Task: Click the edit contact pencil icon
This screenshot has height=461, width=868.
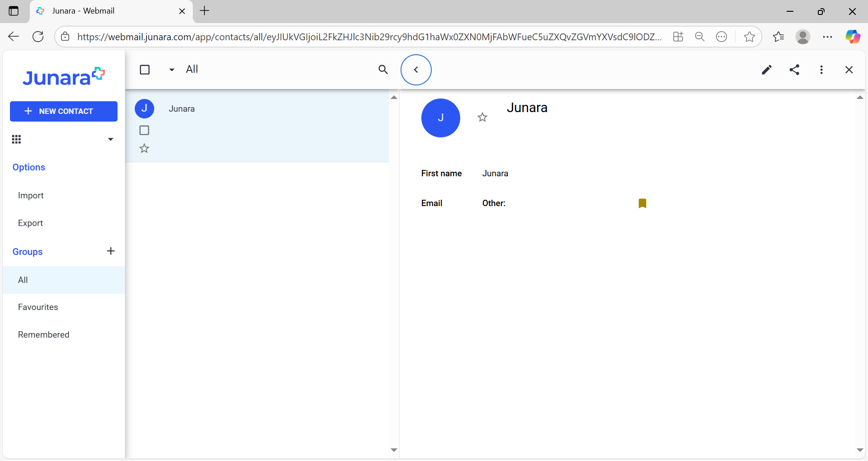Action: [767, 70]
